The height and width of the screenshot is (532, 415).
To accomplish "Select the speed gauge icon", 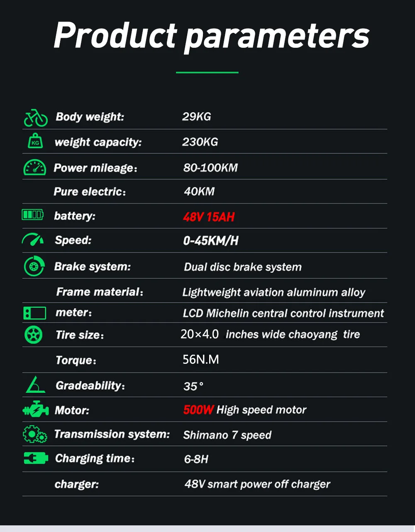I will (33, 240).
